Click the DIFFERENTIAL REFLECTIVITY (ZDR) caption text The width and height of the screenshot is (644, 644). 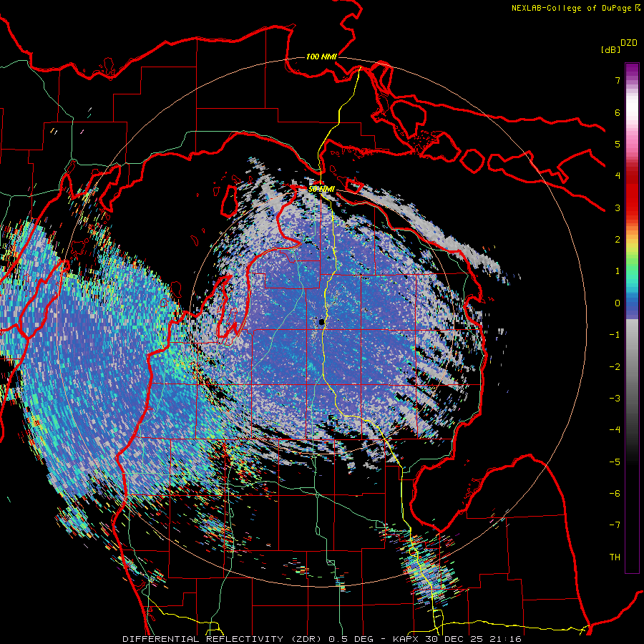pos(223,639)
